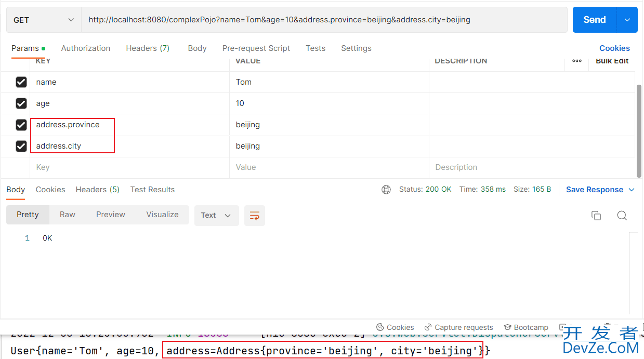The image size is (644, 359).
Task: Click the empty Key input field
Action: click(130, 167)
